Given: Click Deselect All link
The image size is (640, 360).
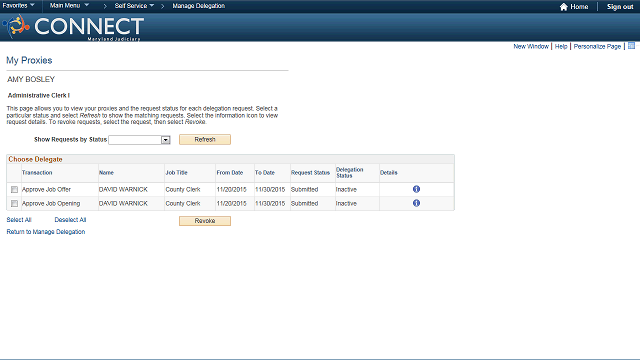Looking at the screenshot, I should coord(70,220).
